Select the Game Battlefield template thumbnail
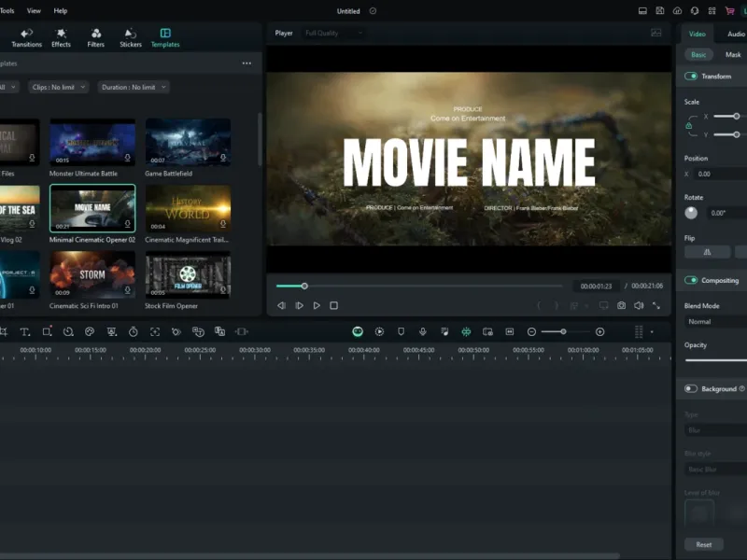Screen dimensions: 747x560 (x=188, y=143)
